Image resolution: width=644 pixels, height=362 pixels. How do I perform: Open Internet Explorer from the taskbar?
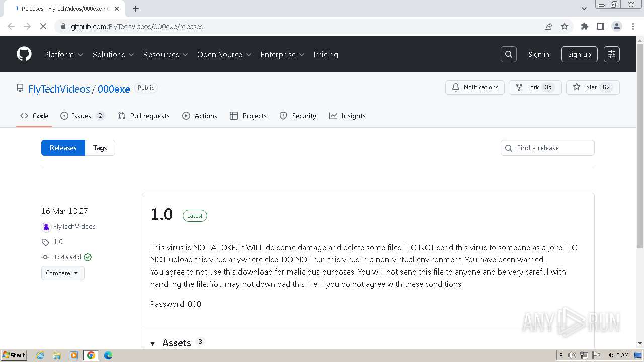40,355
